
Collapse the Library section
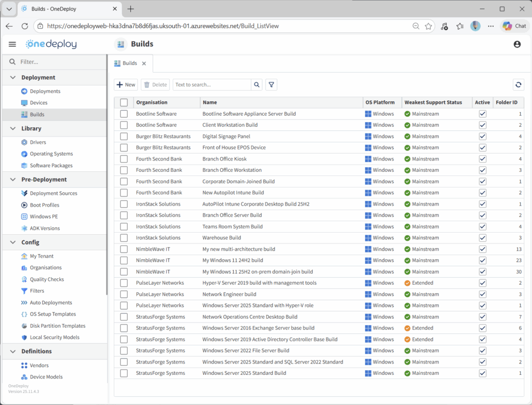(13, 129)
